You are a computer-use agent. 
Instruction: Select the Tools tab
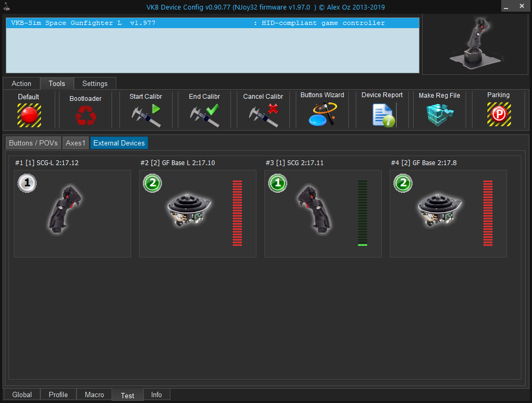pos(57,83)
